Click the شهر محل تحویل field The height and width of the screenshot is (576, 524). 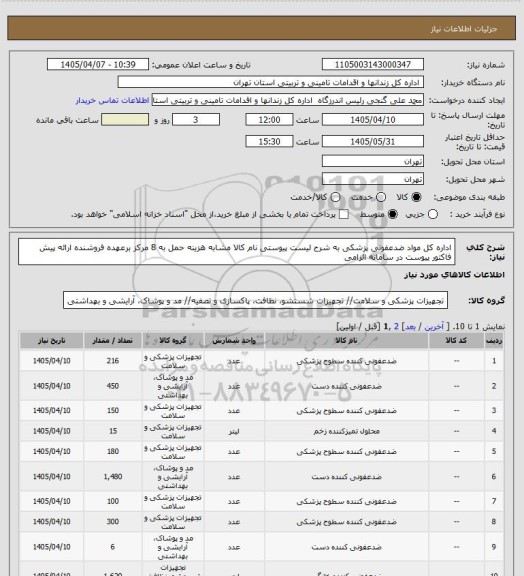[x=373, y=179]
